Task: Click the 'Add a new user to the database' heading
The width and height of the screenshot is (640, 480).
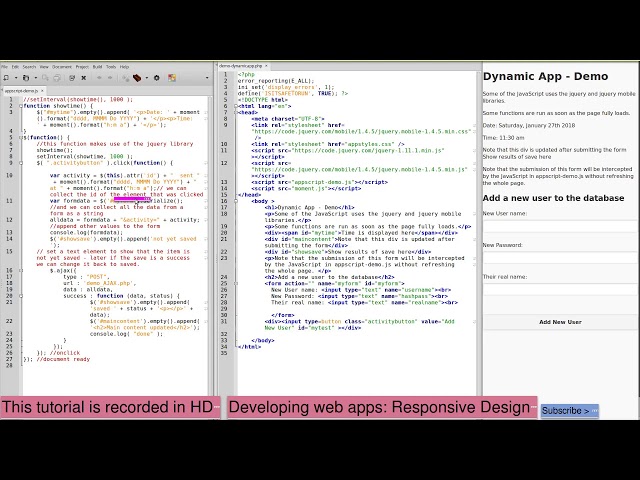Action: [553, 198]
